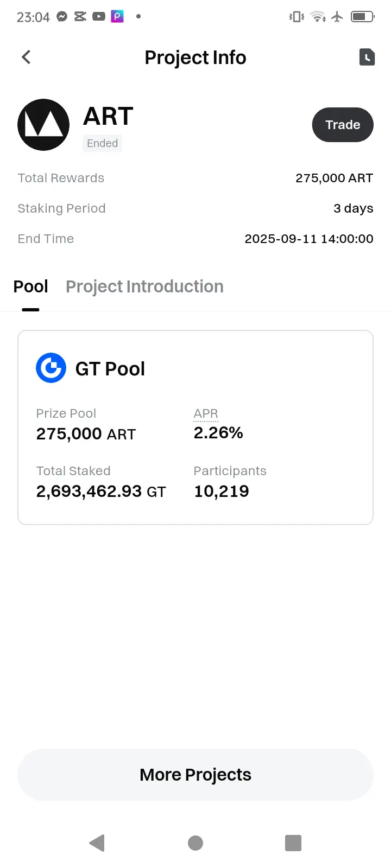
Task: Tap the Ended status badge
Action: [x=102, y=143]
